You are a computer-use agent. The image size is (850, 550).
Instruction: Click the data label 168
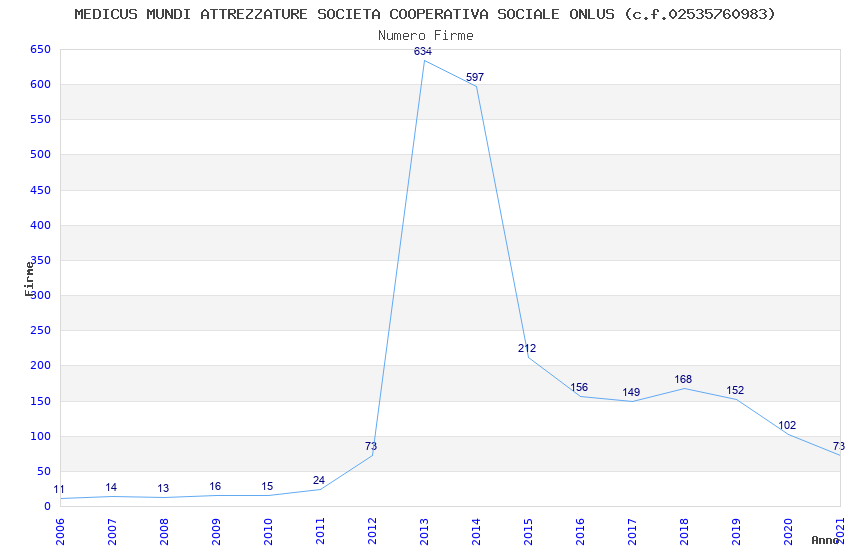683,379
